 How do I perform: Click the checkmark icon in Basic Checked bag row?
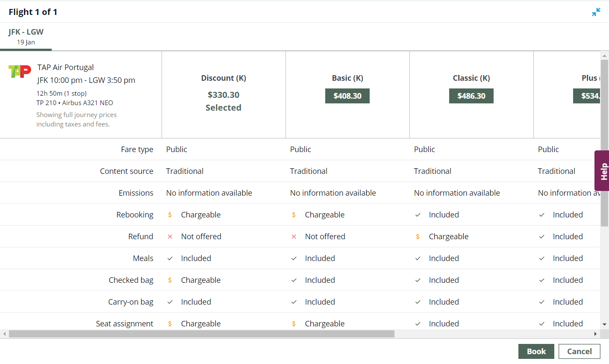point(294,280)
